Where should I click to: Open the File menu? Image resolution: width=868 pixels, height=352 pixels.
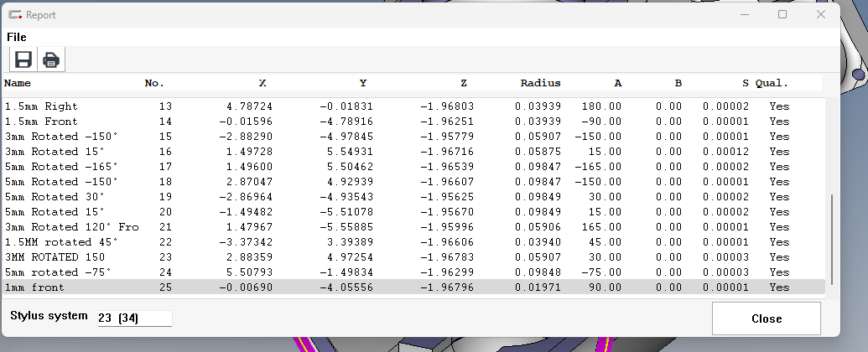click(17, 37)
